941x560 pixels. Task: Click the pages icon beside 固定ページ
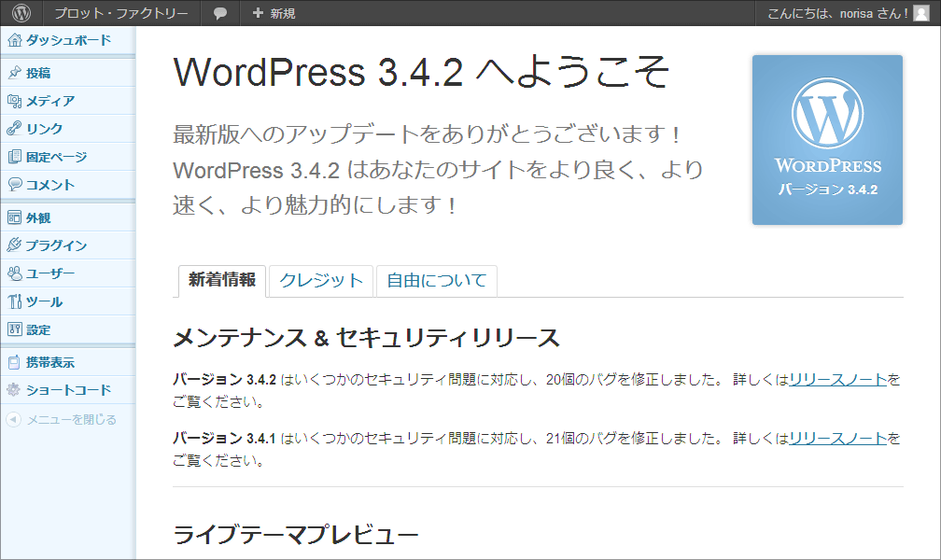coord(14,157)
